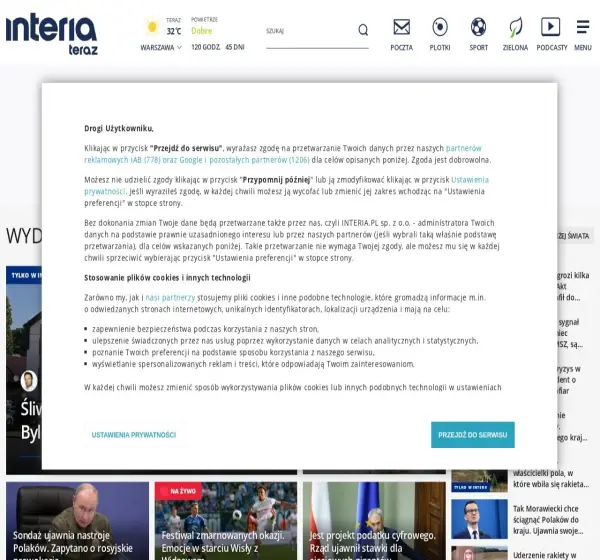The width and height of the screenshot is (600, 560).
Task: Click the Ustawienia prywatności button
Action: tap(134, 435)
